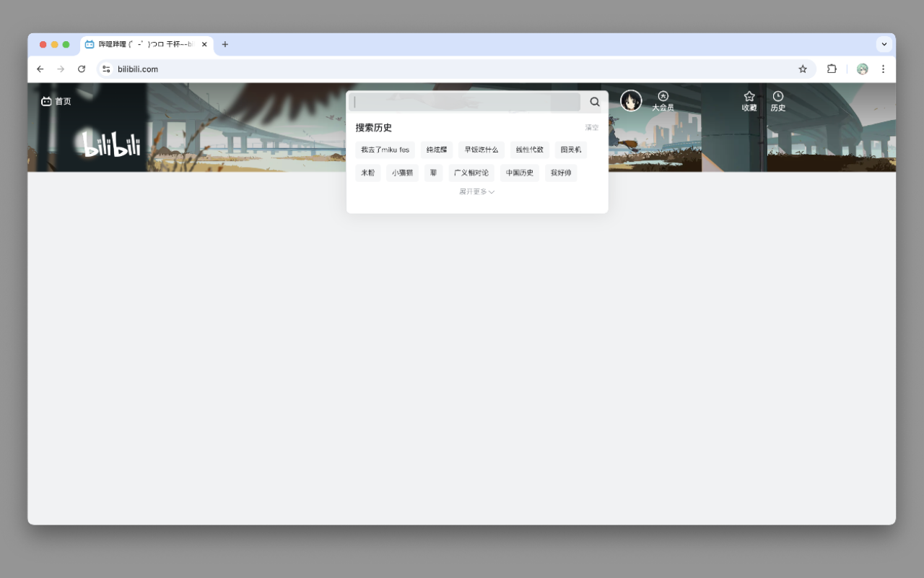Open the 大会员 membership icon
Viewport: 924px width, 578px height.
tap(663, 100)
